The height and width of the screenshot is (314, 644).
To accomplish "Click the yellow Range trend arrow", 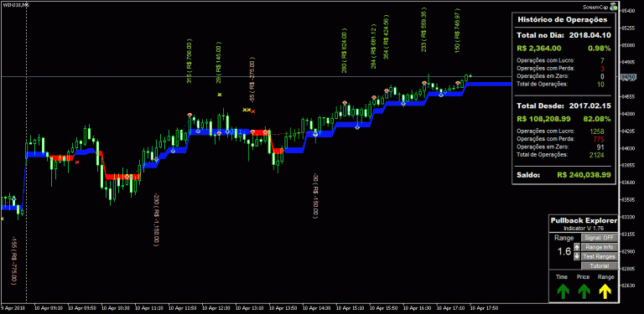I will (605, 291).
